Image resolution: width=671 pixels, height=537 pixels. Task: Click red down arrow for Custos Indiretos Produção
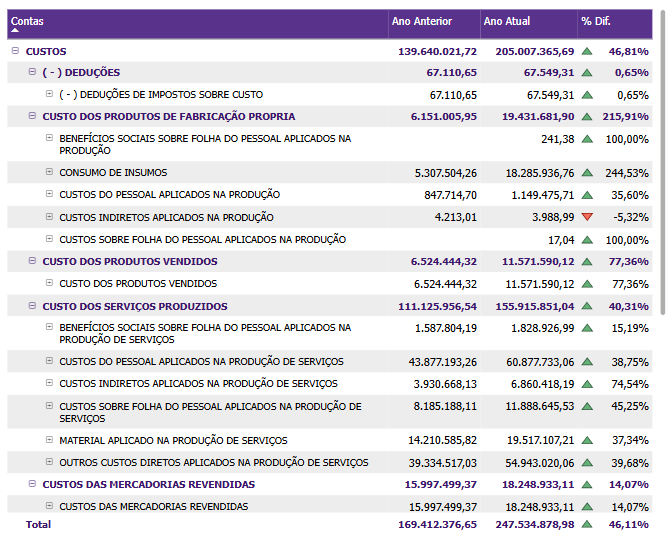point(587,217)
